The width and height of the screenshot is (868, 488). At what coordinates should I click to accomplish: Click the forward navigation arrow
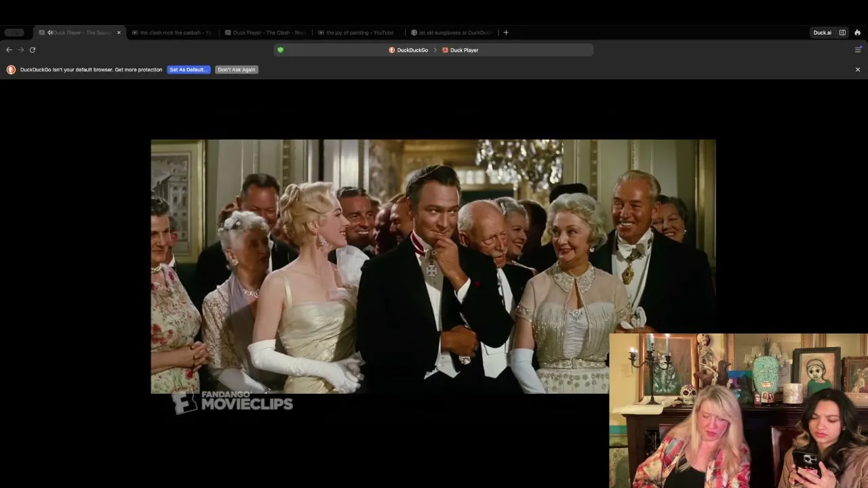20,49
